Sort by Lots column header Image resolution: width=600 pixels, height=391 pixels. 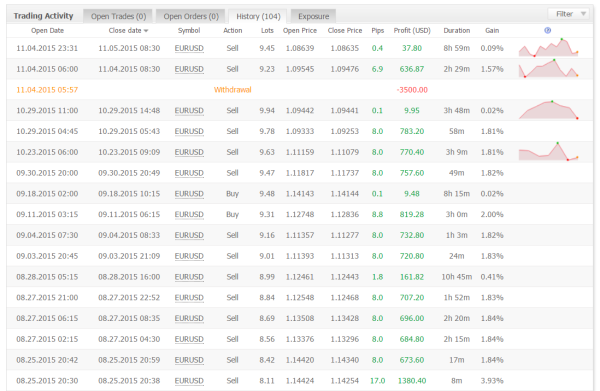pyautogui.click(x=267, y=31)
